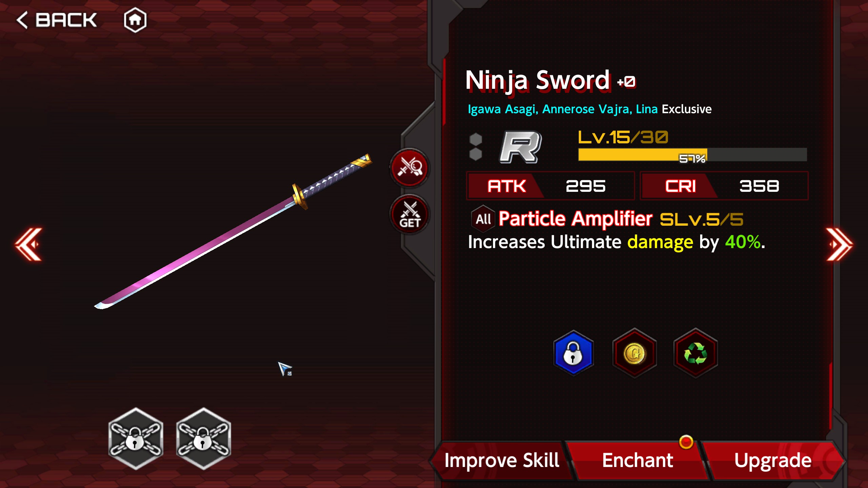Select the first locked chain slot
The height and width of the screenshot is (488, 868).
coord(136,439)
